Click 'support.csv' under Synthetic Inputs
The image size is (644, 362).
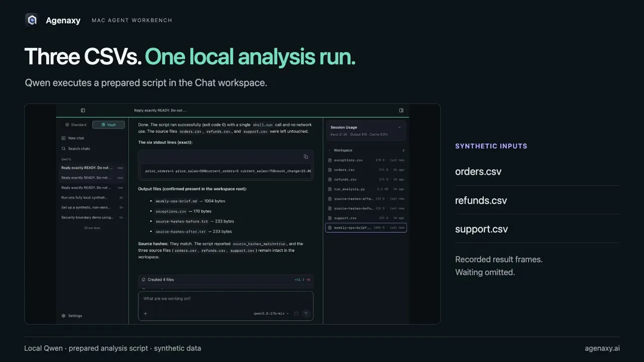(x=481, y=229)
